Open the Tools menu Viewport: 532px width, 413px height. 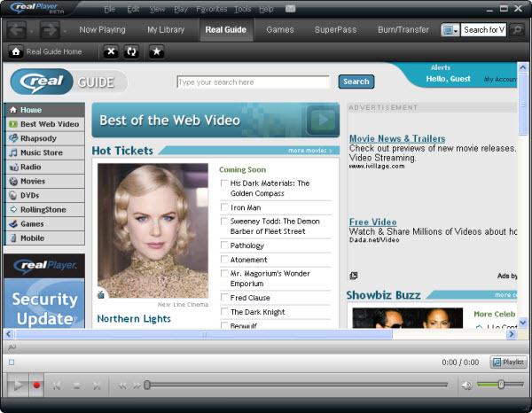point(243,9)
